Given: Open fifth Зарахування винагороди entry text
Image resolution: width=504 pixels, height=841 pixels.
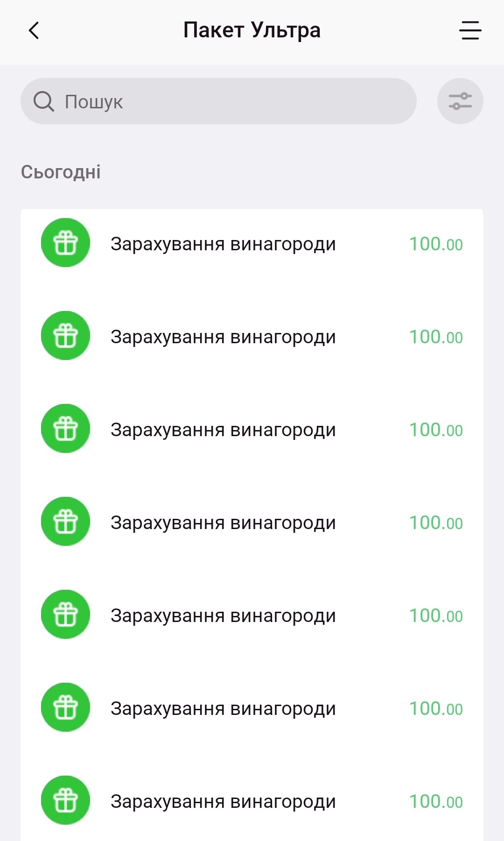Looking at the screenshot, I should coord(223,616).
